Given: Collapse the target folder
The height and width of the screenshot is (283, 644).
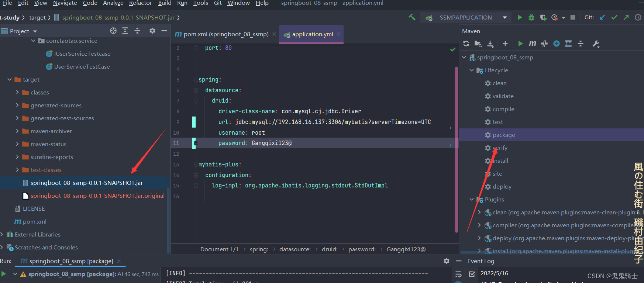Looking at the screenshot, I should coord(10,79).
